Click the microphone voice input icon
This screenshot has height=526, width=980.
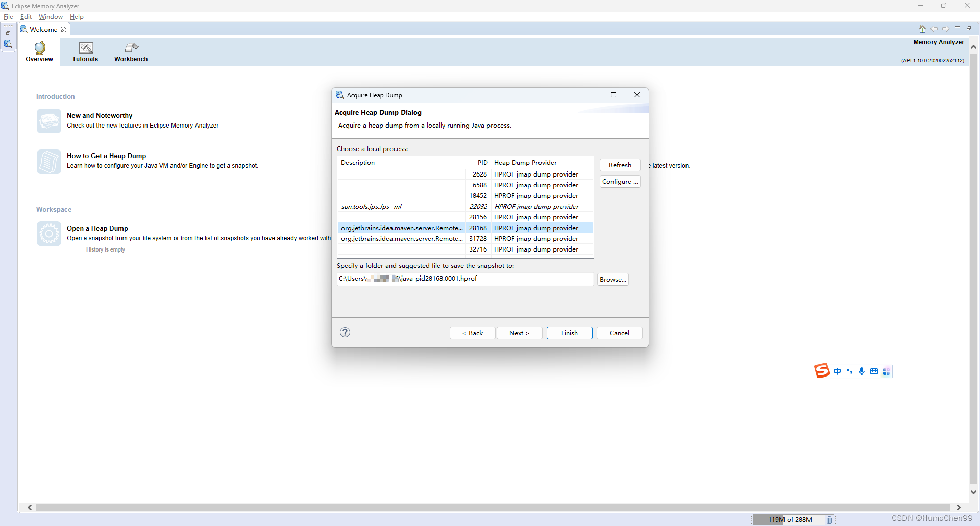862,371
